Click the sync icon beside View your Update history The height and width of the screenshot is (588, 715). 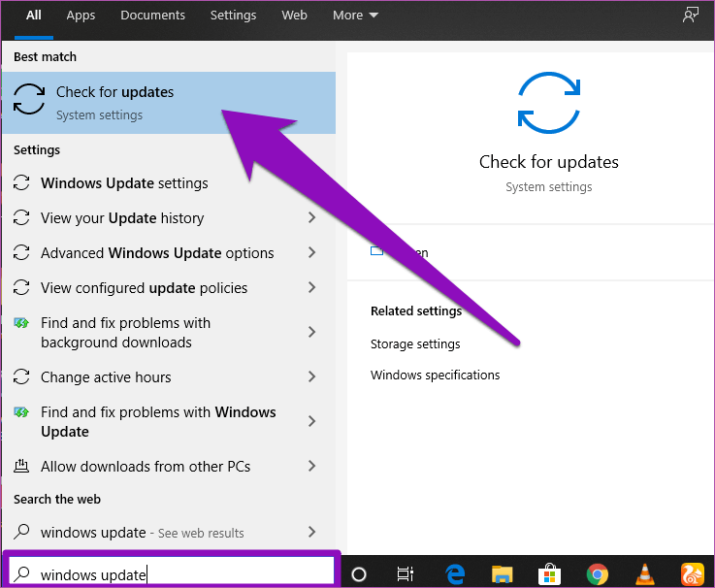(x=21, y=217)
